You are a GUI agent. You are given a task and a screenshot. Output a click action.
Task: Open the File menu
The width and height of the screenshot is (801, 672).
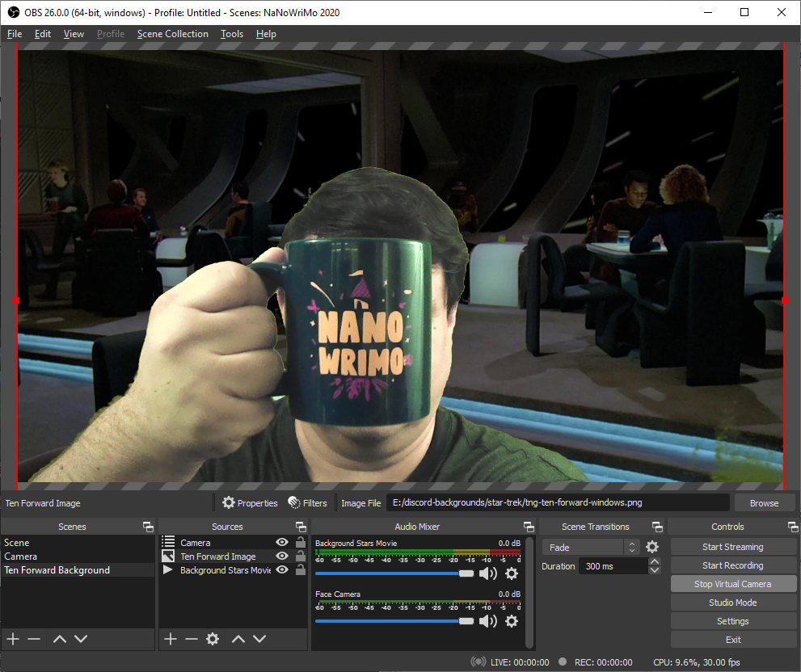click(x=15, y=34)
